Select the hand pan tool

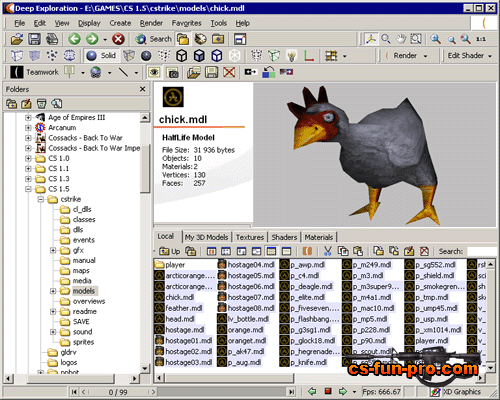click(x=401, y=39)
